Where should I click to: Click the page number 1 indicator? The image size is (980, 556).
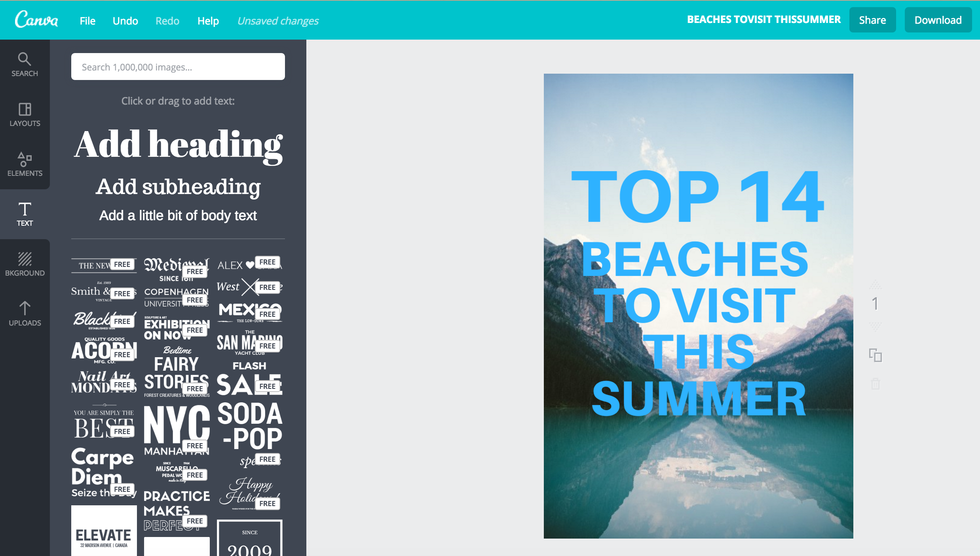point(875,304)
